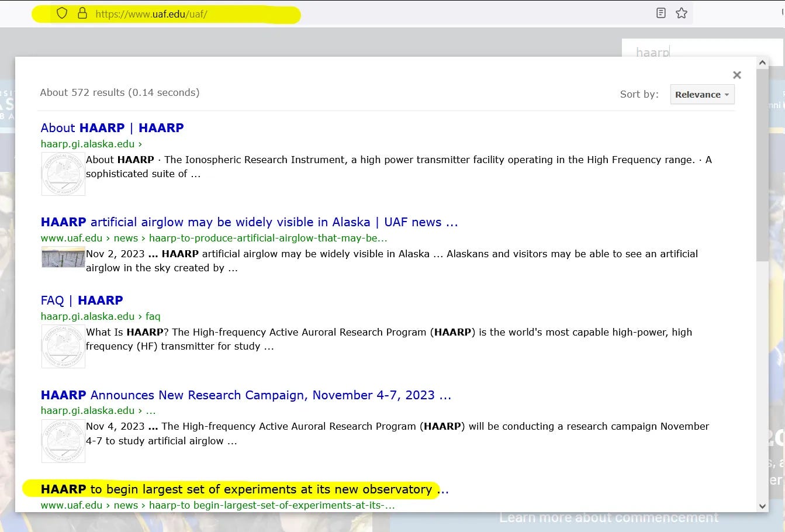Click the results panel scrollbar thumb
The image size is (785, 532).
(762, 165)
